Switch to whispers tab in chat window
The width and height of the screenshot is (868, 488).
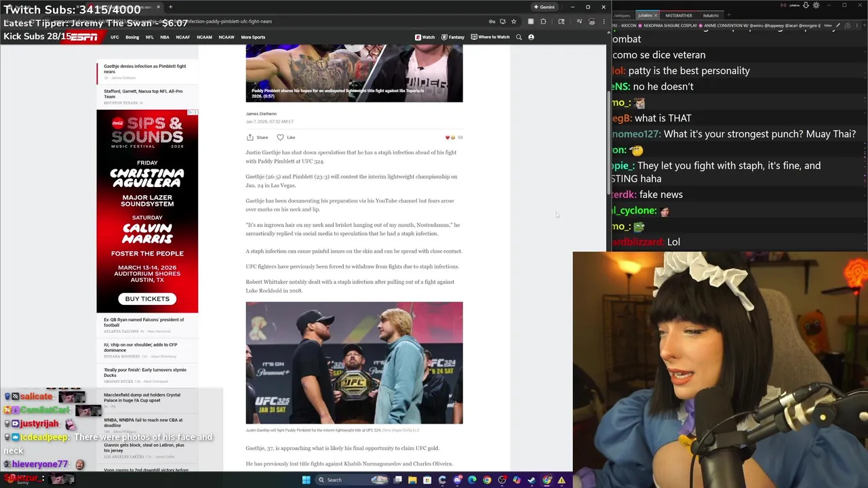pos(622,16)
